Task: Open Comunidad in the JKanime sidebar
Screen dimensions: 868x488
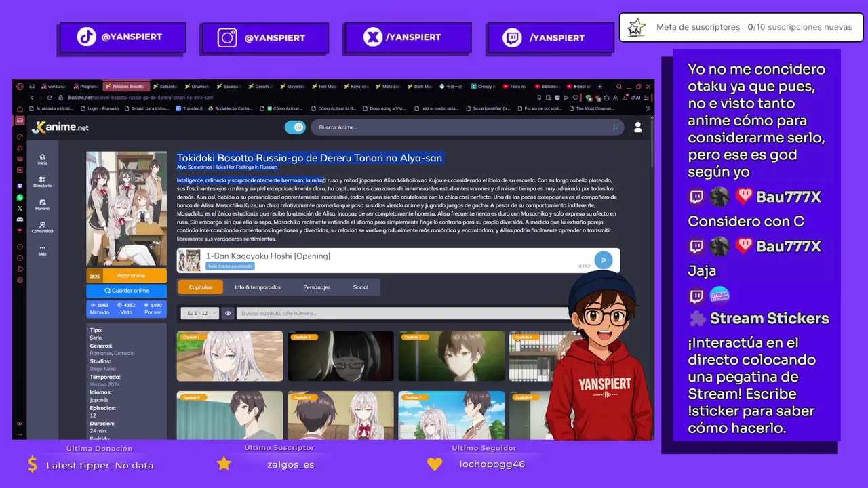Action: (42, 227)
